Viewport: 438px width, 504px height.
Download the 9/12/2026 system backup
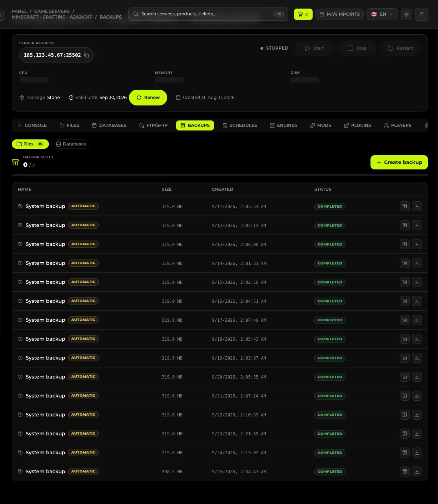[x=417, y=225]
